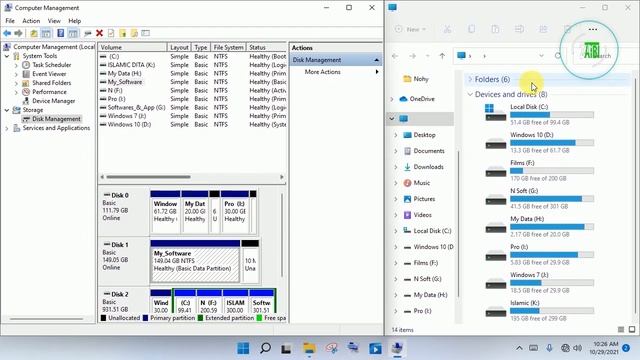The width and height of the screenshot is (640, 360).
Task: Open the address bar history dropdown
Action: [541, 56]
